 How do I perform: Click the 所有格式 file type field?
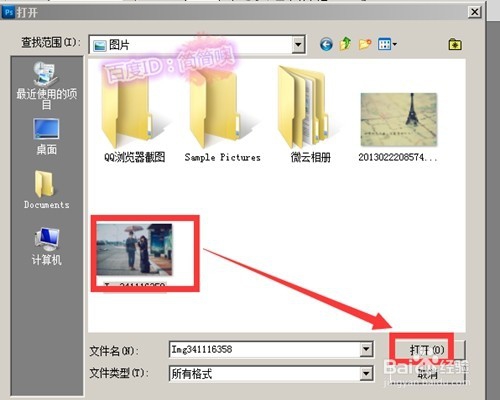click(265, 373)
